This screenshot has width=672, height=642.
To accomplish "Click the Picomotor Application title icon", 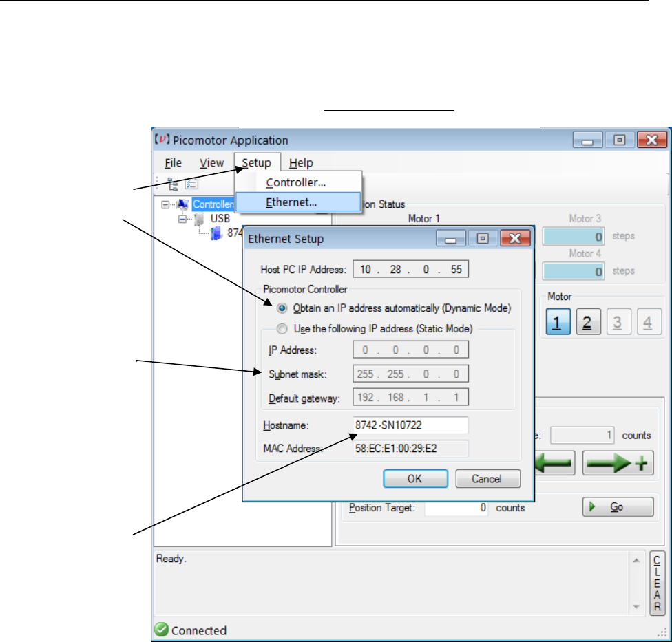I will [x=162, y=139].
